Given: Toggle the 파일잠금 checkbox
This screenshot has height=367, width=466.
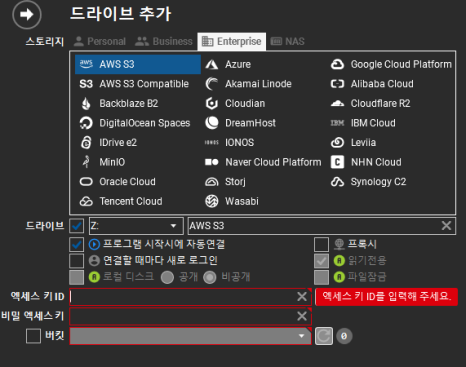Looking at the screenshot, I should point(321,277).
